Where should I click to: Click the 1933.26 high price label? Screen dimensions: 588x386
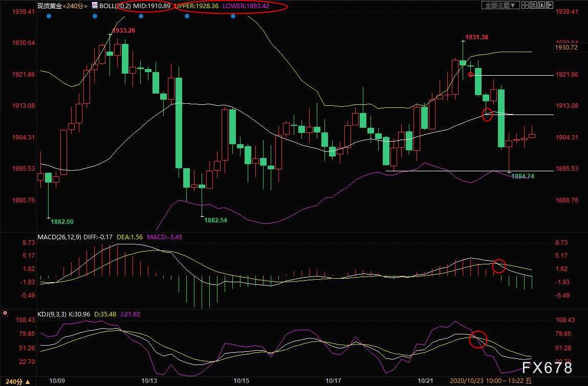(124, 30)
